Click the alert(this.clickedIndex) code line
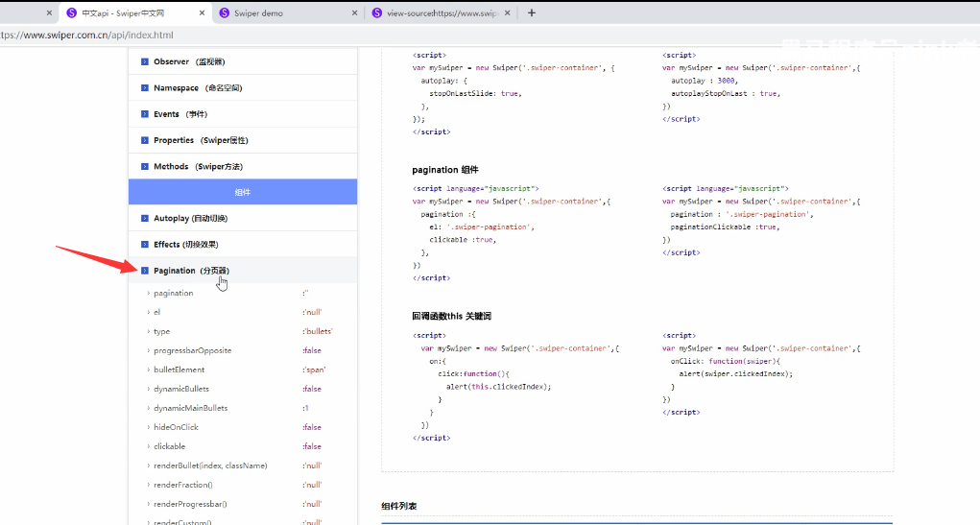The width and height of the screenshot is (980, 525). tap(499, 387)
